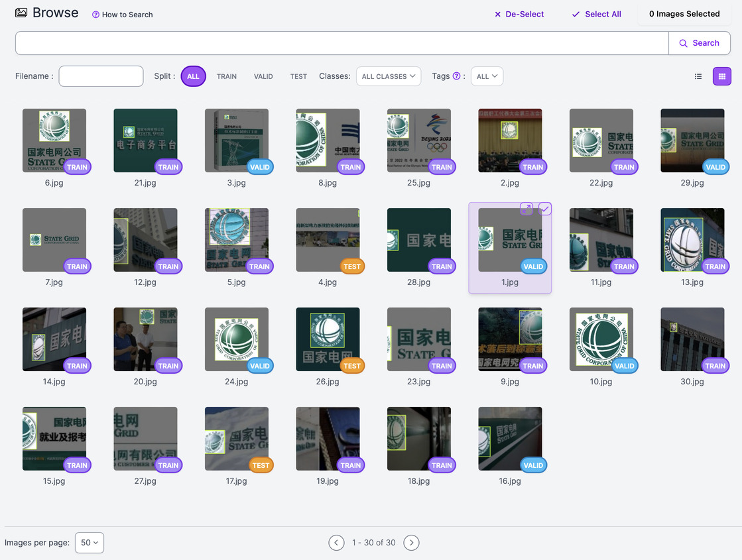742x560 pixels.
Task: Filter by the TRAIN split
Action: (x=226, y=76)
